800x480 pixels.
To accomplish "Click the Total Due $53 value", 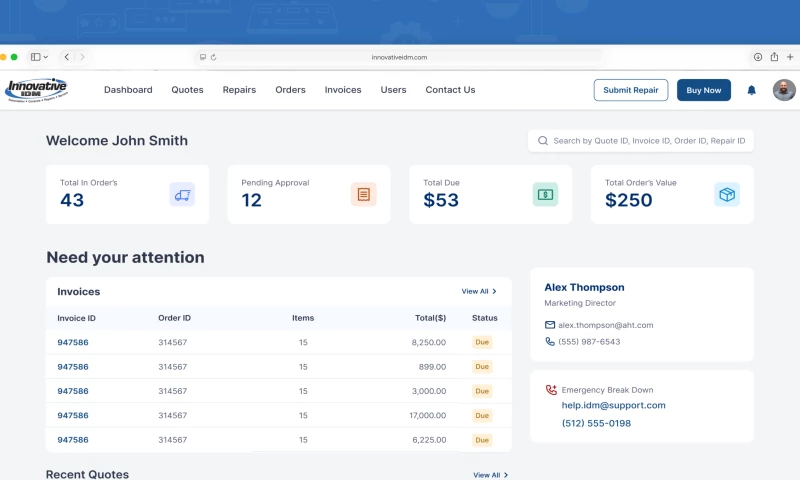I will coord(441,200).
